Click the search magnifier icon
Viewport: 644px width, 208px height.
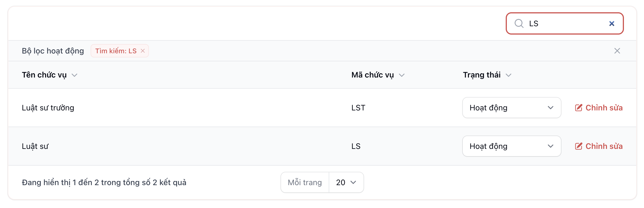tap(519, 23)
